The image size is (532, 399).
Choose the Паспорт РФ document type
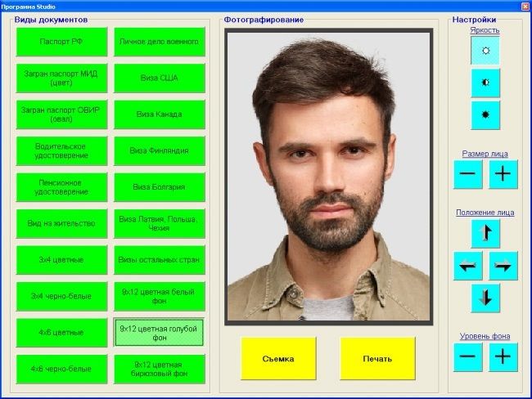(61, 42)
